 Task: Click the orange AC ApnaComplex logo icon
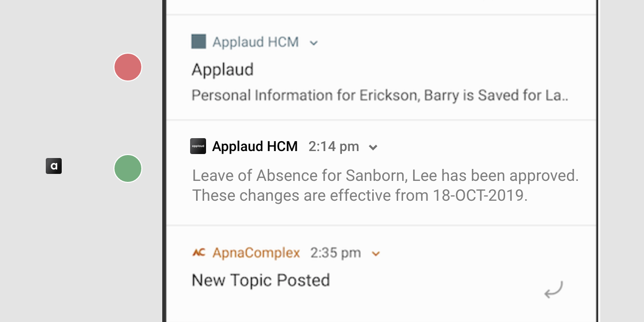pyautogui.click(x=199, y=253)
